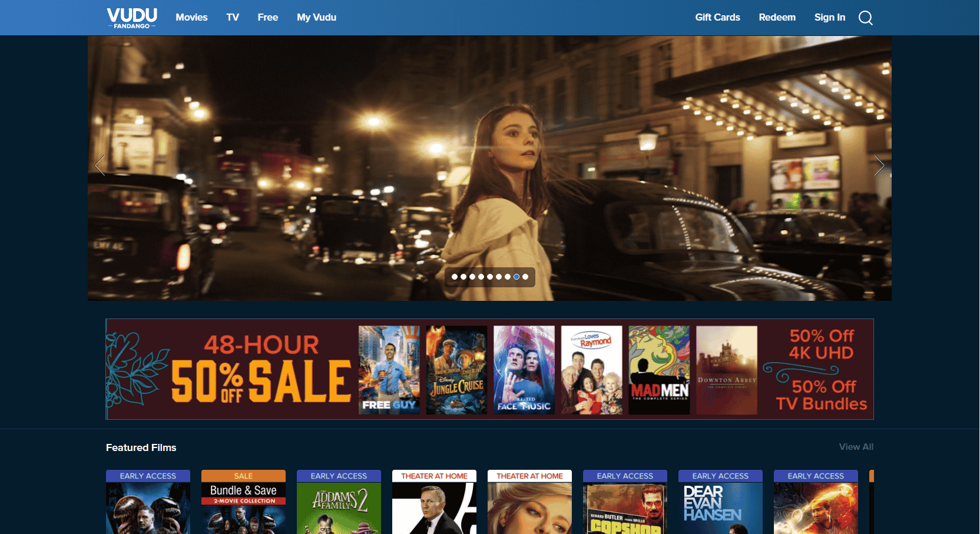Open Mad Men complete series poster
The image size is (980, 534).
[659, 370]
